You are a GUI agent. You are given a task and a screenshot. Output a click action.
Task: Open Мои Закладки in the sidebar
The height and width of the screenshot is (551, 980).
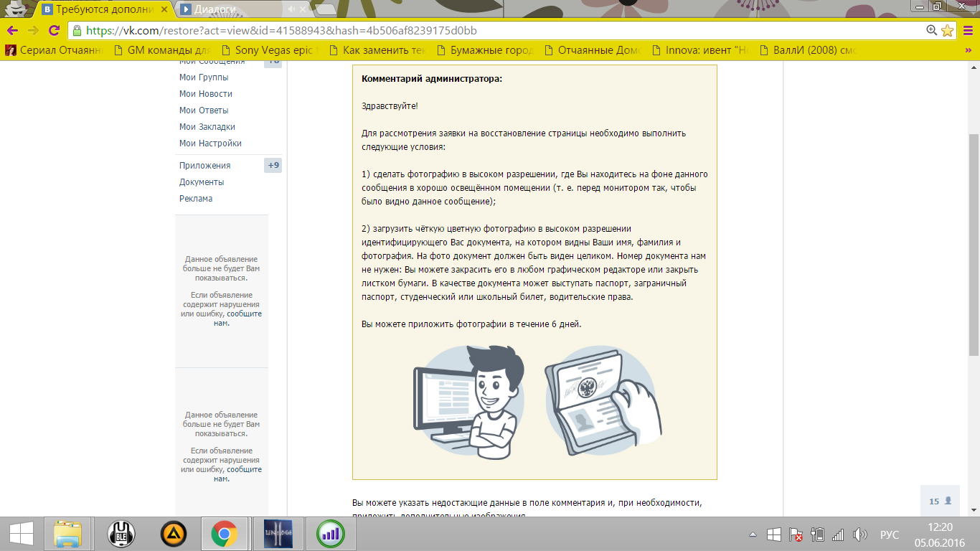207,127
